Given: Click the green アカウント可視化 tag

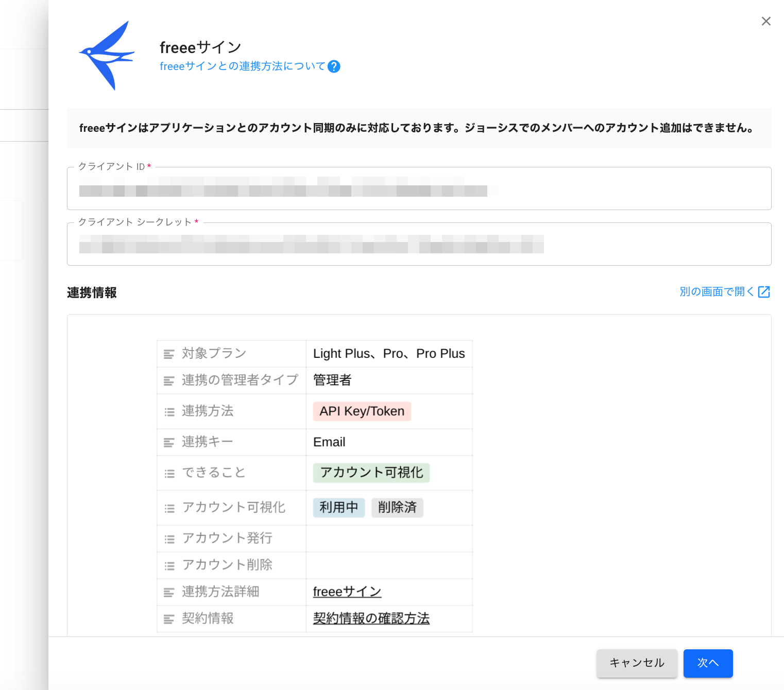Looking at the screenshot, I should coord(371,473).
